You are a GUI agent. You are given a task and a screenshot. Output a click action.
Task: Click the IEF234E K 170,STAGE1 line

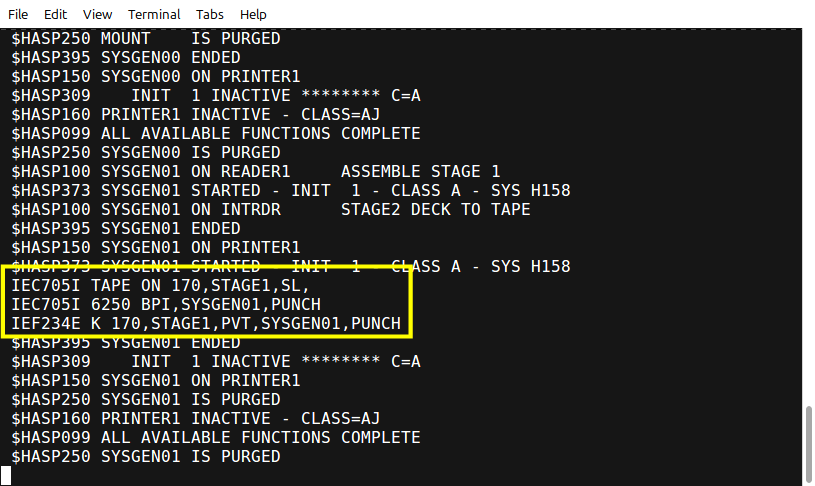[206, 323]
